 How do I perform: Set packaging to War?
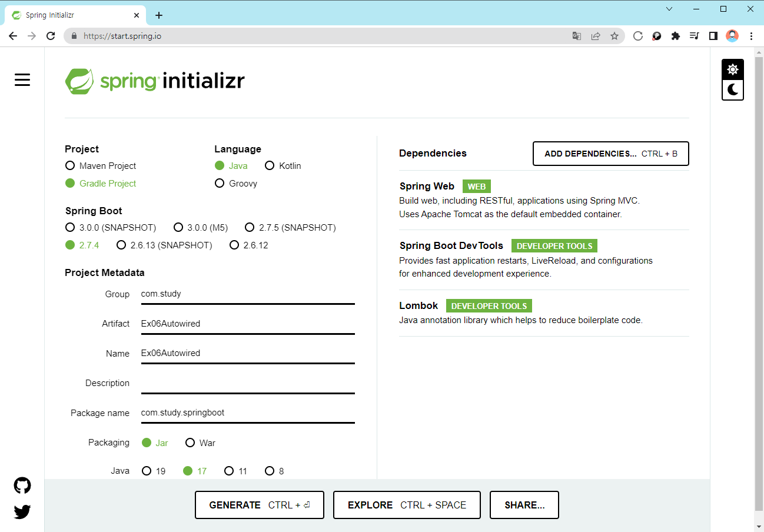click(201, 443)
